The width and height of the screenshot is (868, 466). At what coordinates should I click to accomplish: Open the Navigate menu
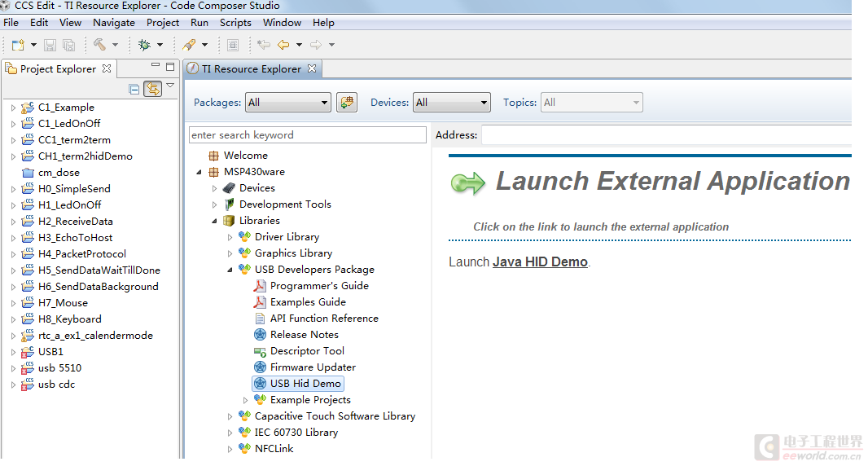tap(114, 23)
